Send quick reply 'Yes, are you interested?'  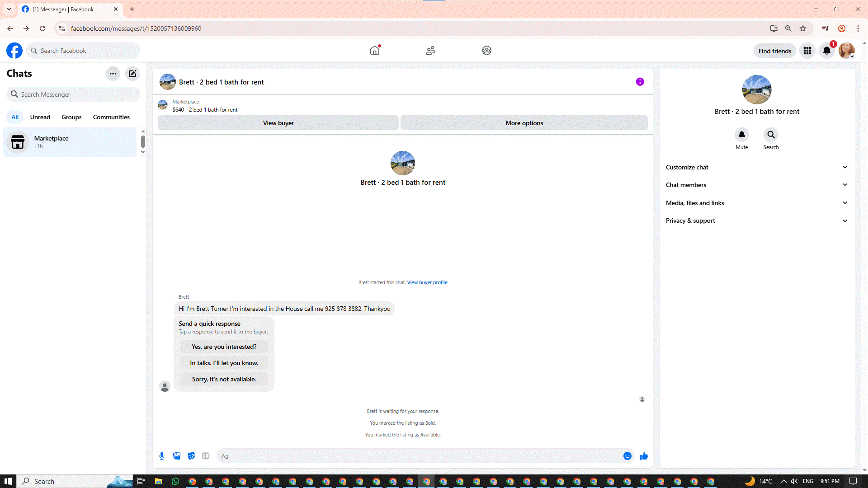coord(224,347)
